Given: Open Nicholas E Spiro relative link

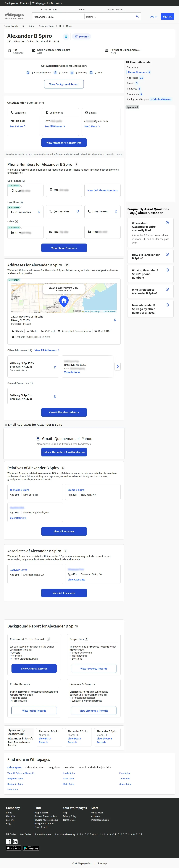Looking at the screenshot, I should coord(20,490).
